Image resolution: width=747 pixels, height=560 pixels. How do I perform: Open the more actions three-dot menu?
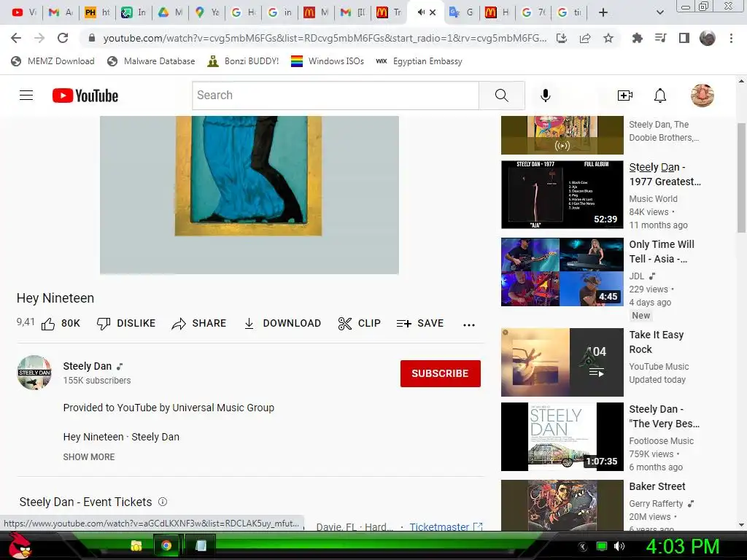point(469,324)
